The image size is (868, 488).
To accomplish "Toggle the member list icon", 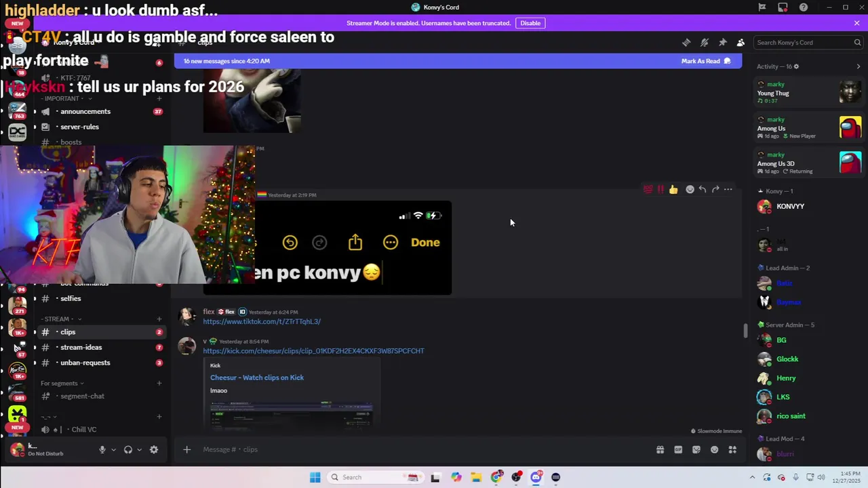I will click(741, 43).
